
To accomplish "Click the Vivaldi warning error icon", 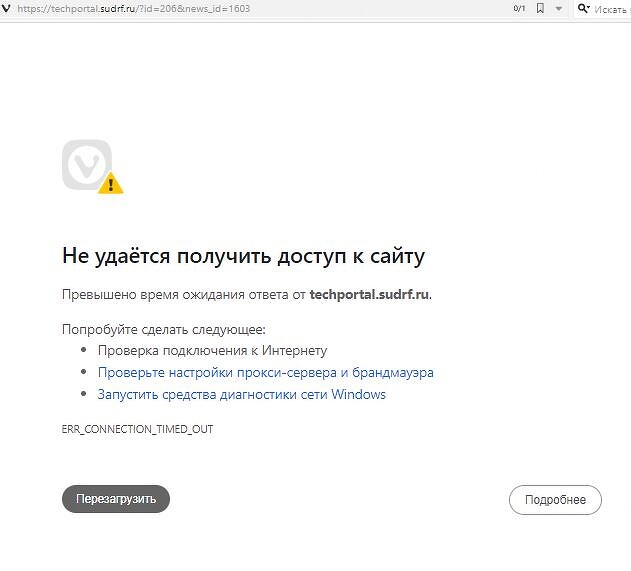I will click(x=93, y=167).
